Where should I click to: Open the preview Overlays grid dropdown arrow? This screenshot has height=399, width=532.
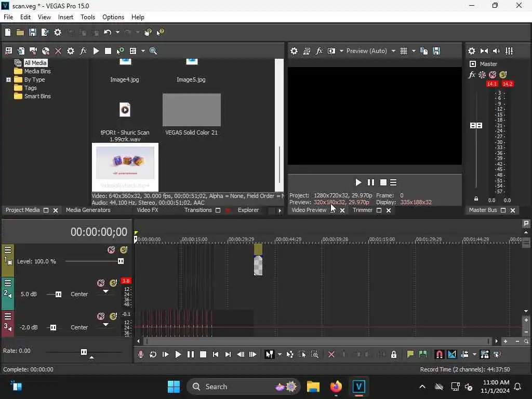(x=413, y=51)
